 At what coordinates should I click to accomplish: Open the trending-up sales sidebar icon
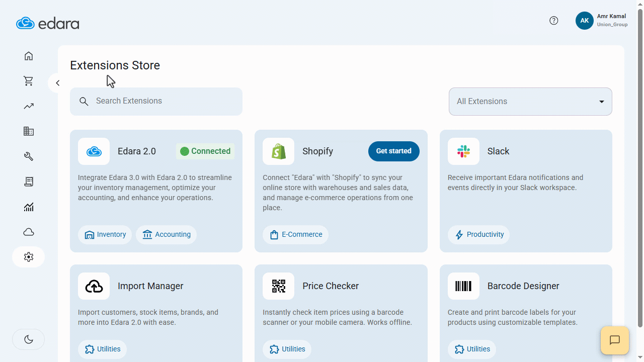29,106
